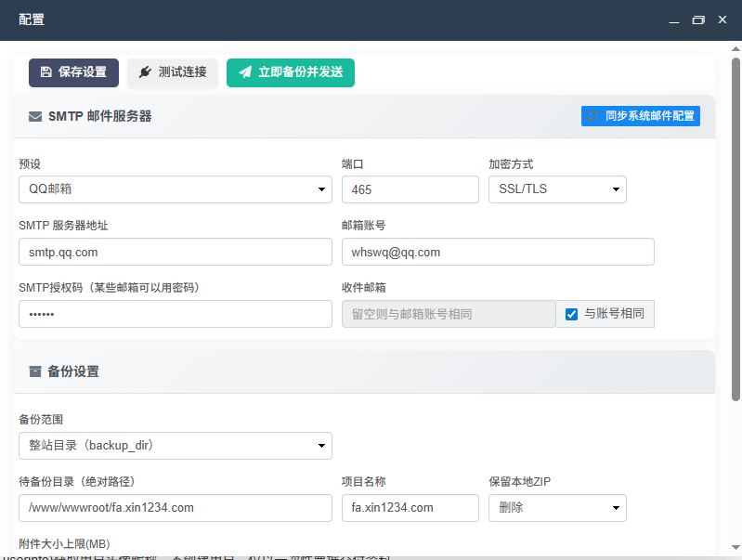Viewport: 742px width, 560px height.
Task: Save settings with 保存设置 button
Action: (x=73, y=72)
